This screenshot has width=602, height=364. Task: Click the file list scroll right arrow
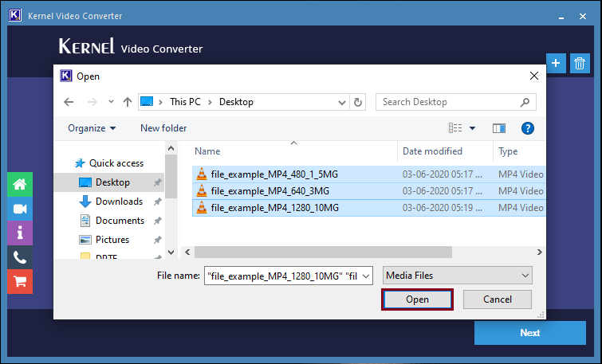(x=540, y=252)
